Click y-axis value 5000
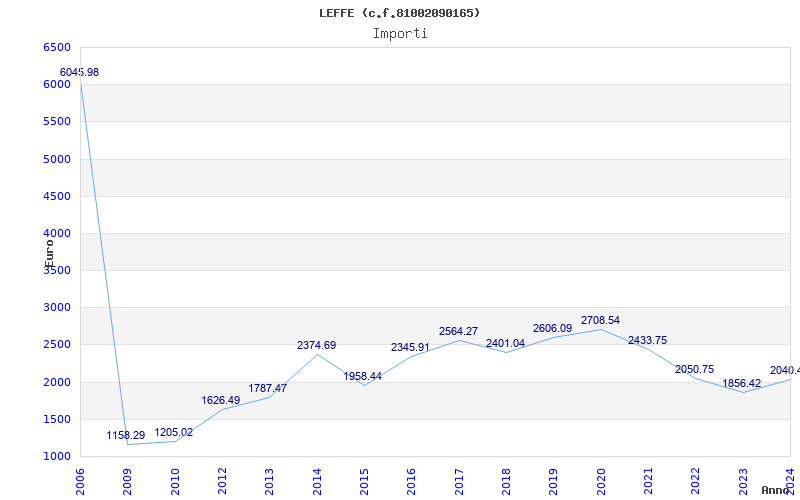800x500 pixels. click(57, 159)
